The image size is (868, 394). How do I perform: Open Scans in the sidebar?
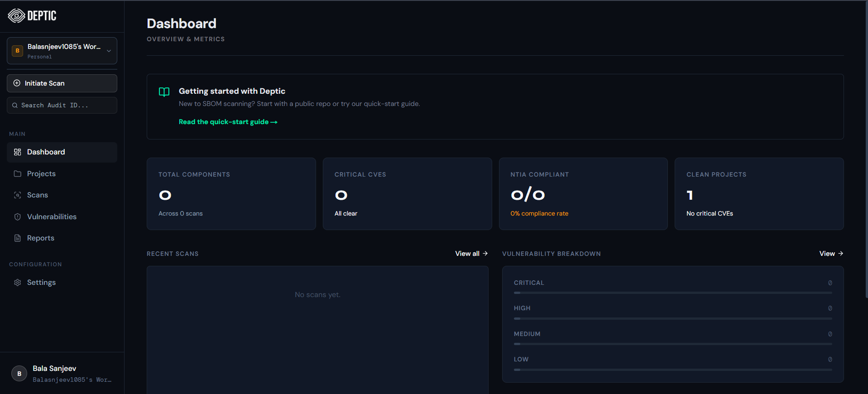tap(62, 195)
